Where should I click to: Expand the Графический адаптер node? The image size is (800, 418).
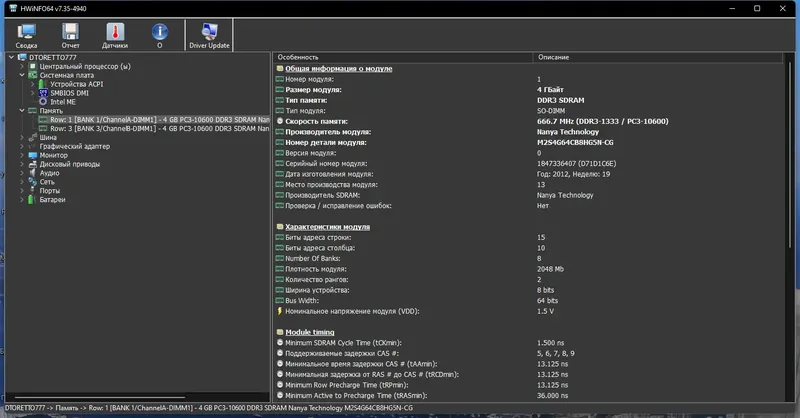click(x=22, y=146)
